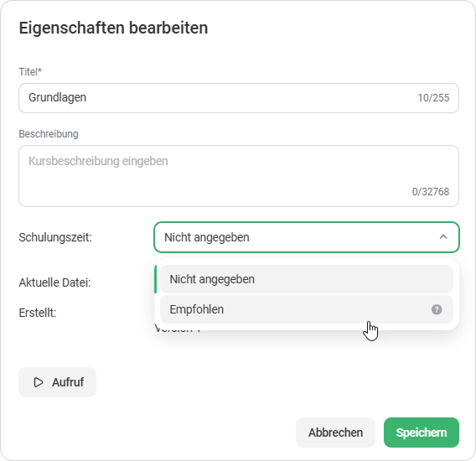Image resolution: width=476 pixels, height=461 pixels.
Task: Select the Nicht angegeben option in list
Action: pyautogui.click(x=307, y=279)
